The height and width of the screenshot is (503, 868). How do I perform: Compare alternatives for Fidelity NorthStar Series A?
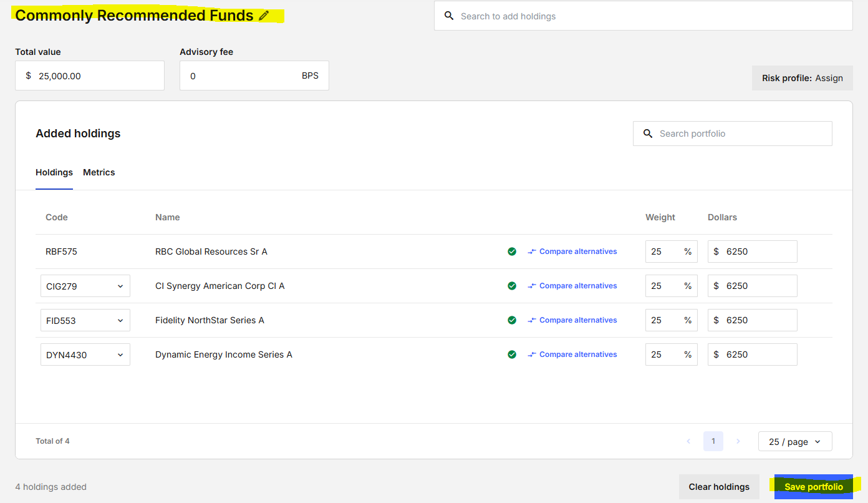572,320
